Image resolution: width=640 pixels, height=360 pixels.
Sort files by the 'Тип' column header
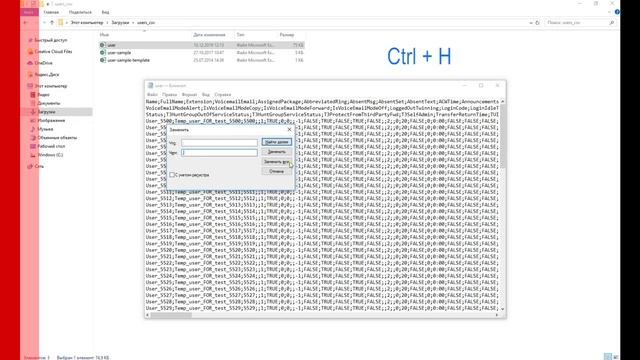[x=240, y=35]
